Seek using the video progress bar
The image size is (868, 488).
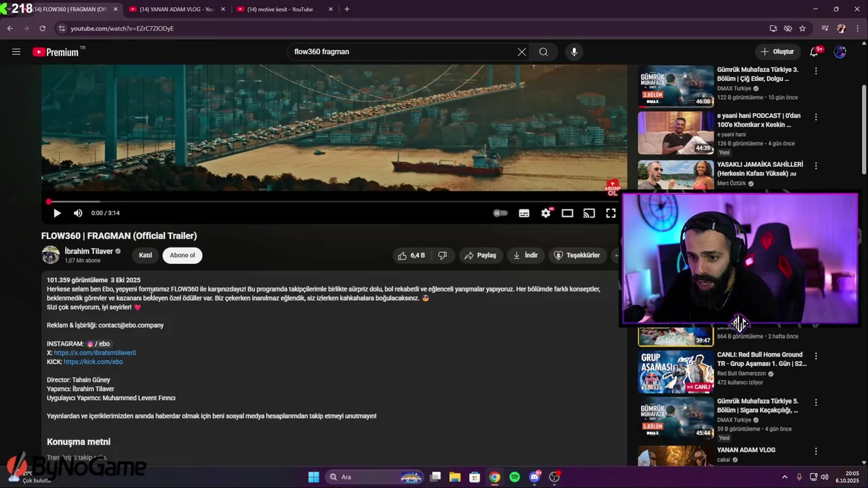pyautogui.click(x=332, y=201)
